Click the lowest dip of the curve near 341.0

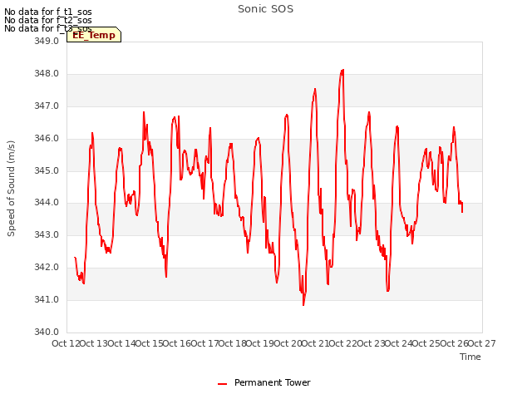click(x=303, y=304)
